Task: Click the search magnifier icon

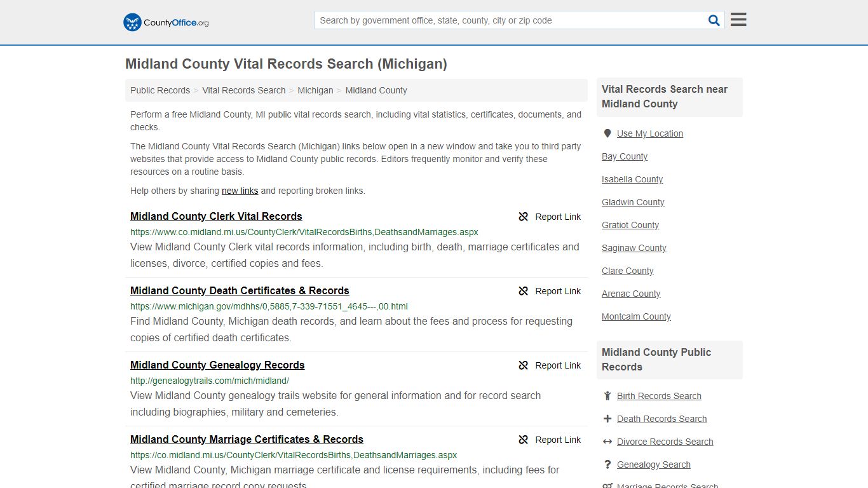Action: coord(714,20)
